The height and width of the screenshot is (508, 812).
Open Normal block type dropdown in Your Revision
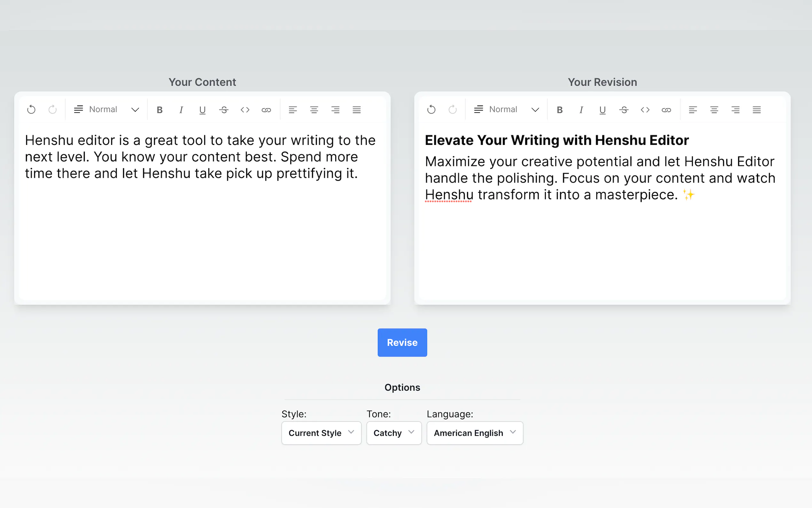pyautogui.click(x=506, y=109)
